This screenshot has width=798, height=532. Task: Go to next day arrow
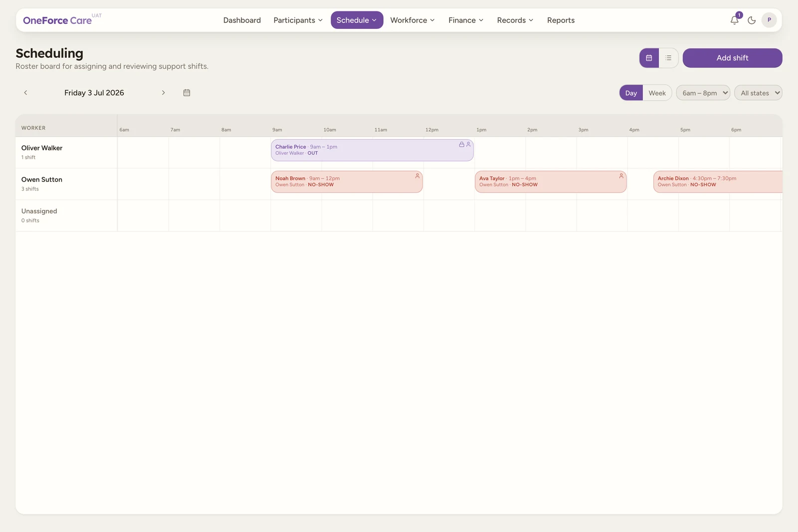click(163, 93)
